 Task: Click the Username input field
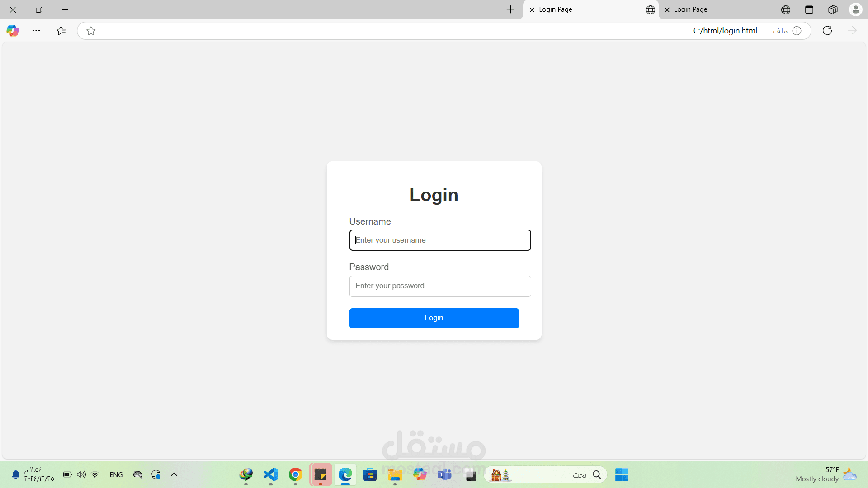pyautogui.click(x=440, y=240)
